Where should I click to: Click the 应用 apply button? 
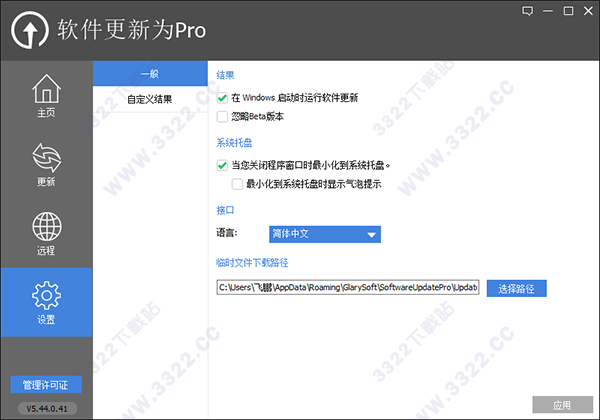coord(562,405)
